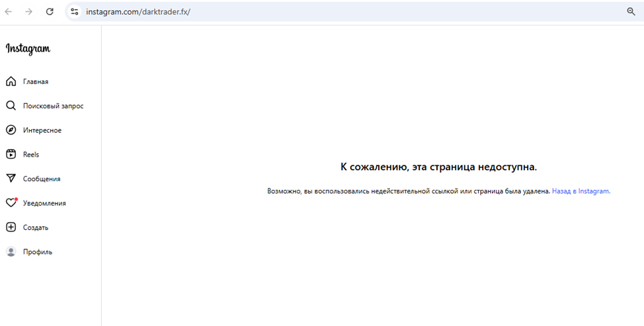Select Интересное in the sidebar
Screen dimensions: 644x326
coord(42,130)
